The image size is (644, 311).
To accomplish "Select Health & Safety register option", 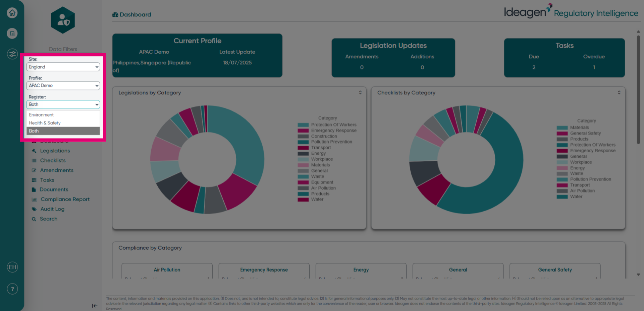I will pos(63,123).
